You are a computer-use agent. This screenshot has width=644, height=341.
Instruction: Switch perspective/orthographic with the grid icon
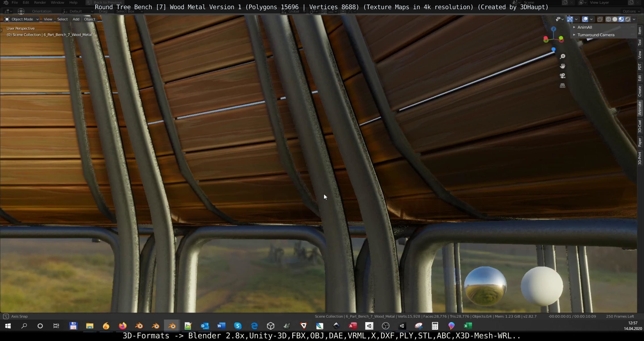coord(562,85)
